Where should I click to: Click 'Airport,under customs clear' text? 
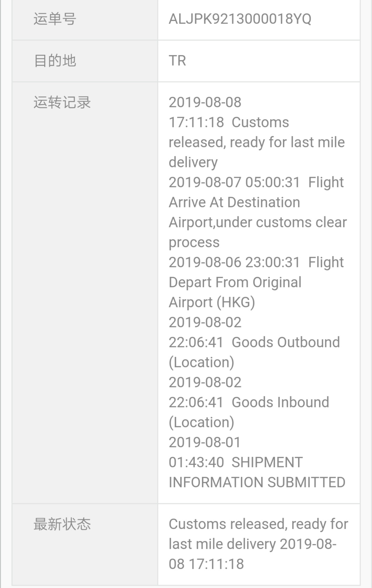(258, 222)
